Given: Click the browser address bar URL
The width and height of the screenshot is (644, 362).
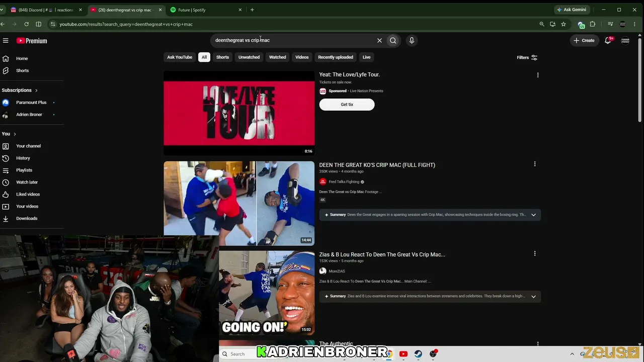Looking at the screenshot, I should [126, 24].
